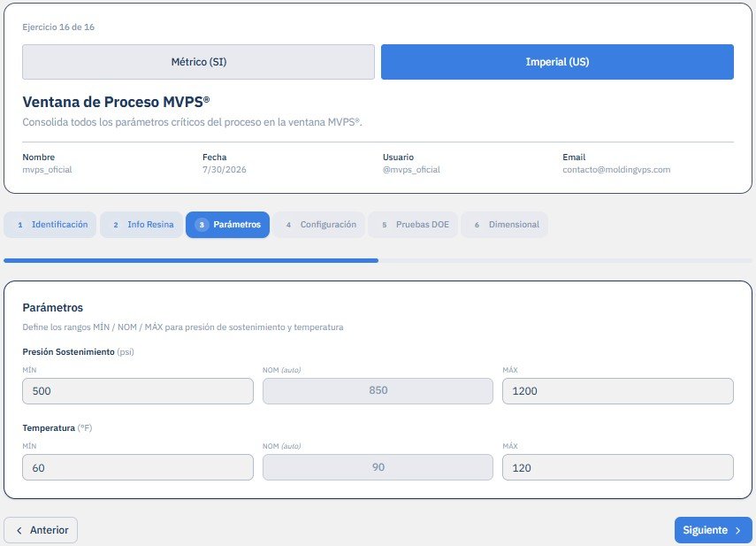Image resolution: width=756 pixels, height=546 pixels.
Task: Focus the Presión Sostenimiento MÁX field showing 1200
Action: [x=618, y=390]
